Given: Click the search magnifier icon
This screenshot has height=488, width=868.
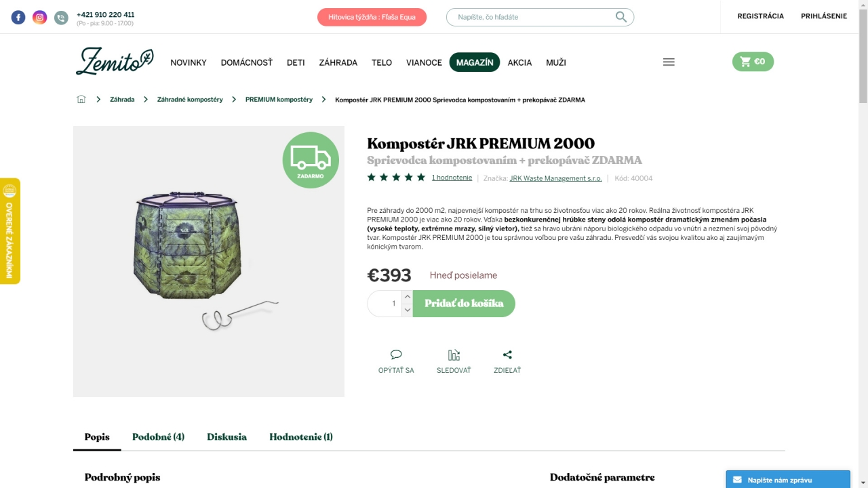Looking at the screenshot, I should tap(621, 17).
